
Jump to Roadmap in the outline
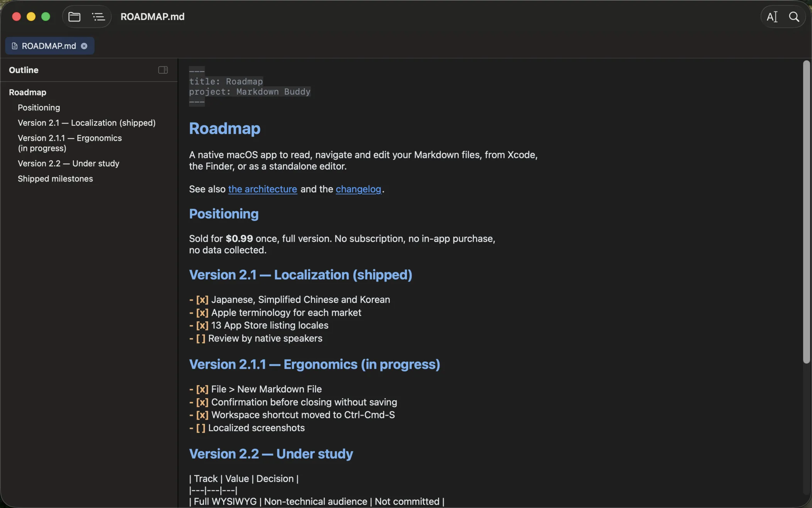click(27, 92)
